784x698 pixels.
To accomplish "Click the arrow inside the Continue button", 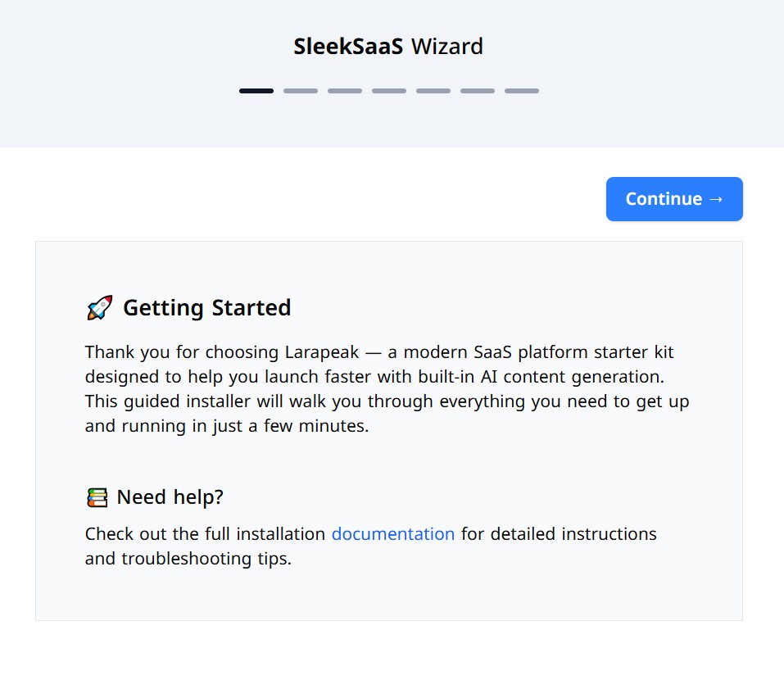I will [716, 199].
